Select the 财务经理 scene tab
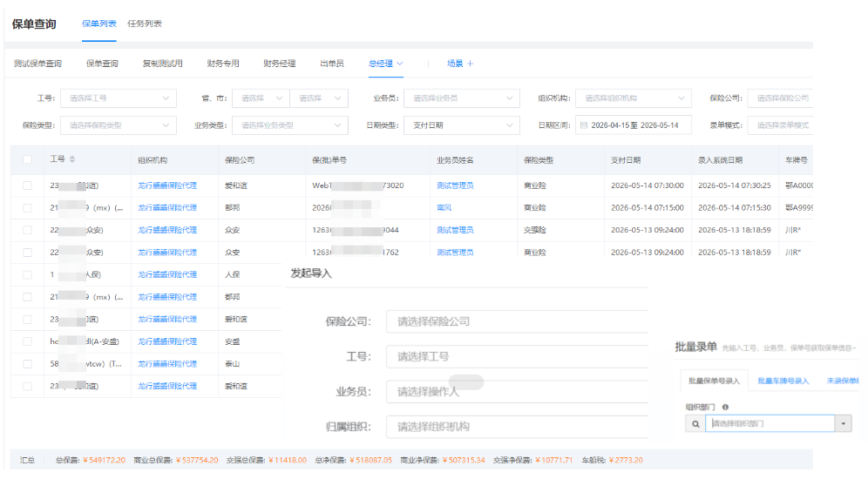Image resolution: width=868 pixels, height=486 pixels. [x=280, y=64]
